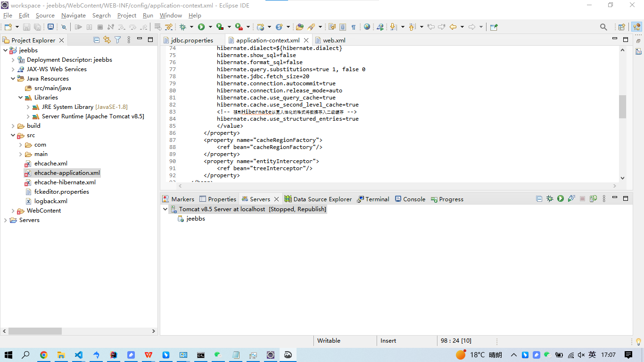Screen dimensions: 644x362
Task: Collapse the Tomcat v8.5 Server node
Action: (x=165, y=209)
